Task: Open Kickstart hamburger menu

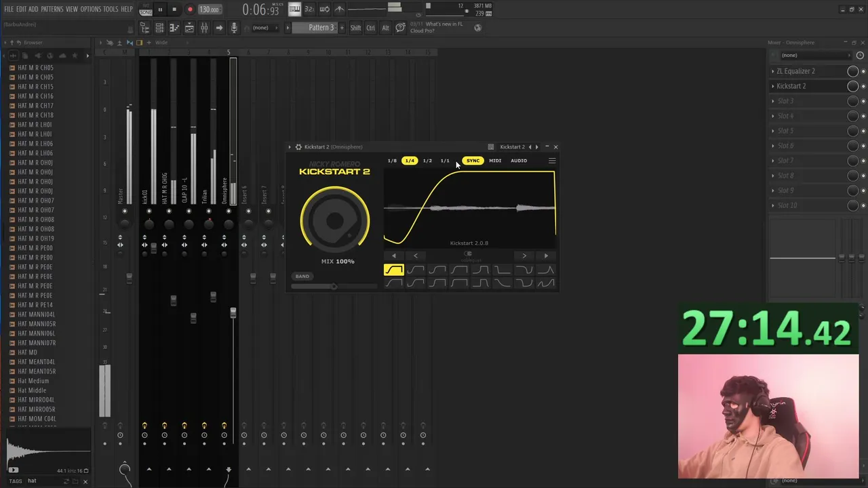Action: (x=552, y=161)
